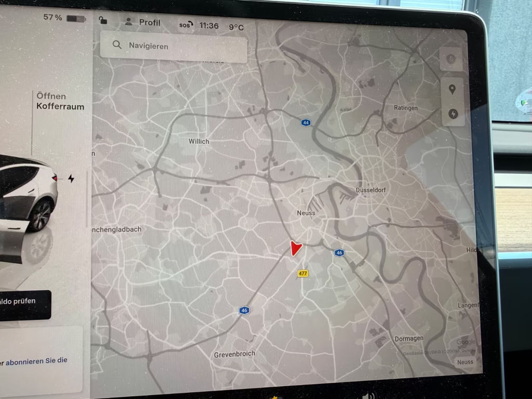Image resolution: width=532 pixels, height=399 pixels.
Task: Toggle the location pin map icon
Action: [x=453, y=89]
